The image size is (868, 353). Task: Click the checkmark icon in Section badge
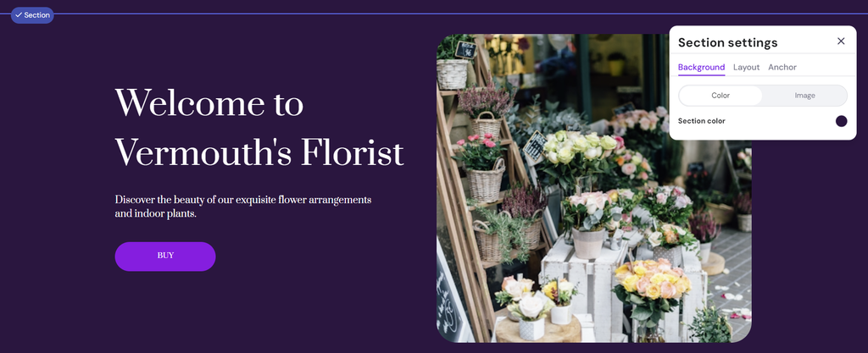point(19,15)
